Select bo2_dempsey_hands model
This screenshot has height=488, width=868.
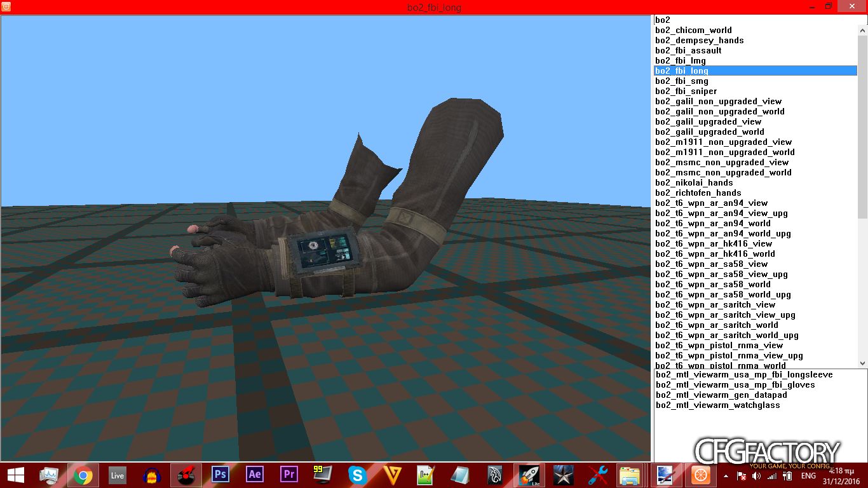pos(756,41)
